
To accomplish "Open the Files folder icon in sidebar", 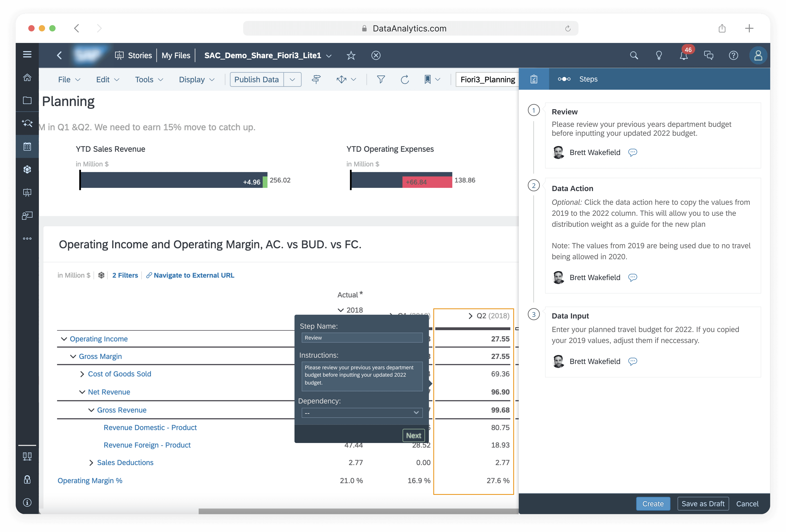I will tap(27, 100).
